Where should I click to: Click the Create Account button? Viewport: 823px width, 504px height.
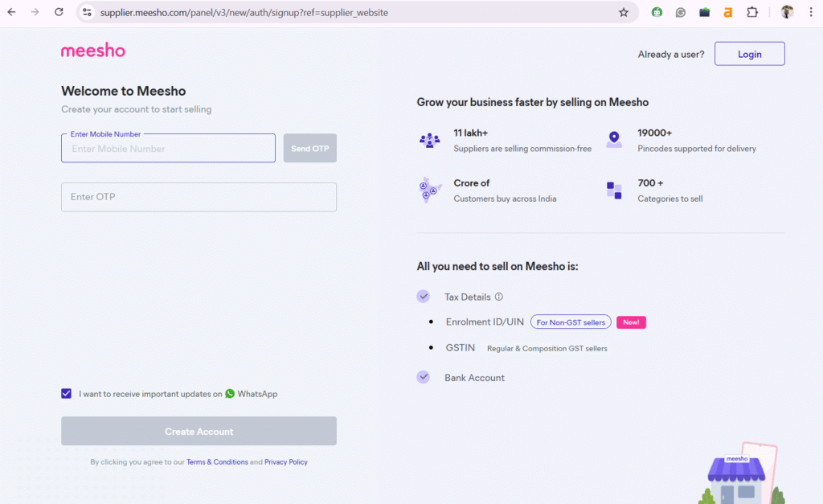pyautogui.click(x=199, y=432)
